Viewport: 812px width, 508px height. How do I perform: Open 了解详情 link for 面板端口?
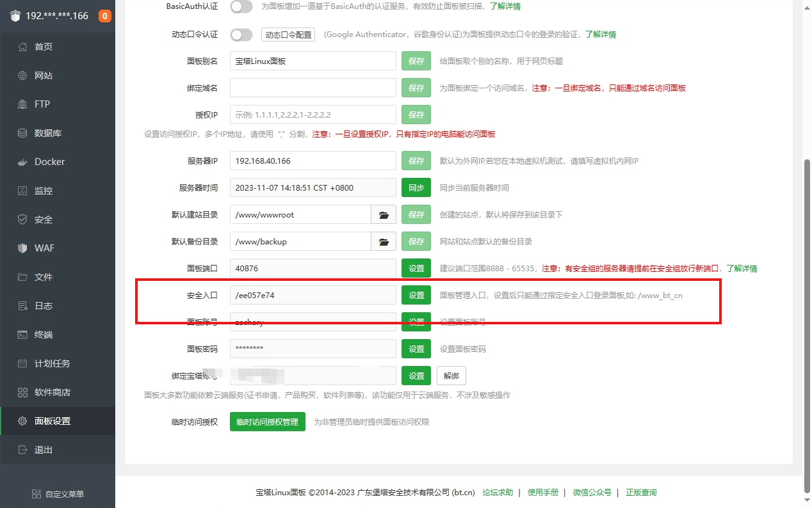point(742,269)
